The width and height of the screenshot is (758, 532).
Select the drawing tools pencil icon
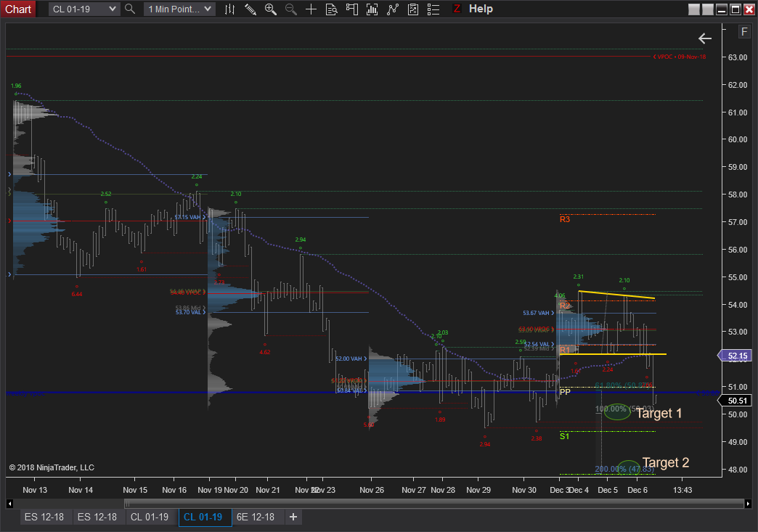point(250,9)
